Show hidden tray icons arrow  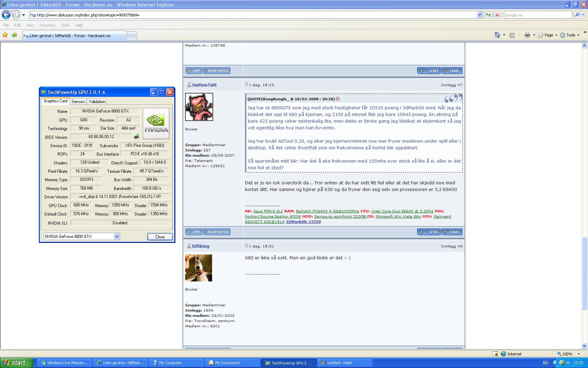(555, 363)
